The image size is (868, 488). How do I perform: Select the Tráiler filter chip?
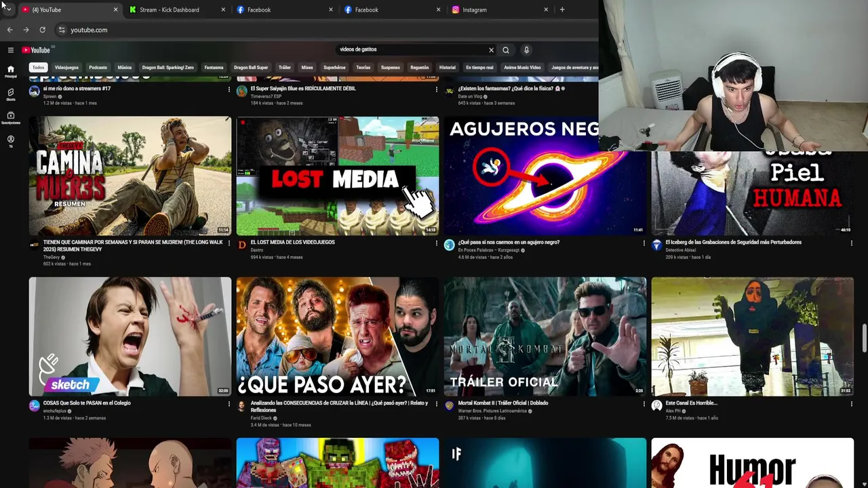pyautogui.click(x=285, y=67)
